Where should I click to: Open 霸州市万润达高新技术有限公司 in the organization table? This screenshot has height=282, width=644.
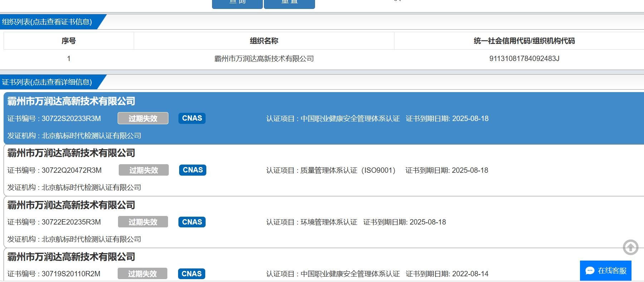(x=264, y=59)
